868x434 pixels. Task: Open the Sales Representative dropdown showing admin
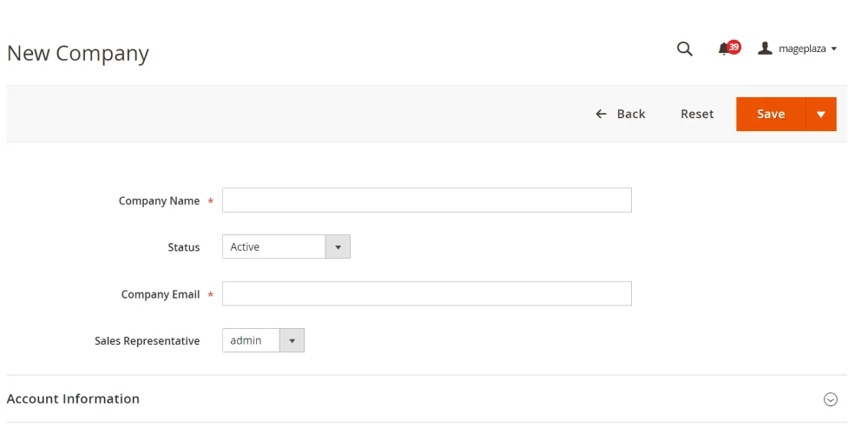(251, 341)
